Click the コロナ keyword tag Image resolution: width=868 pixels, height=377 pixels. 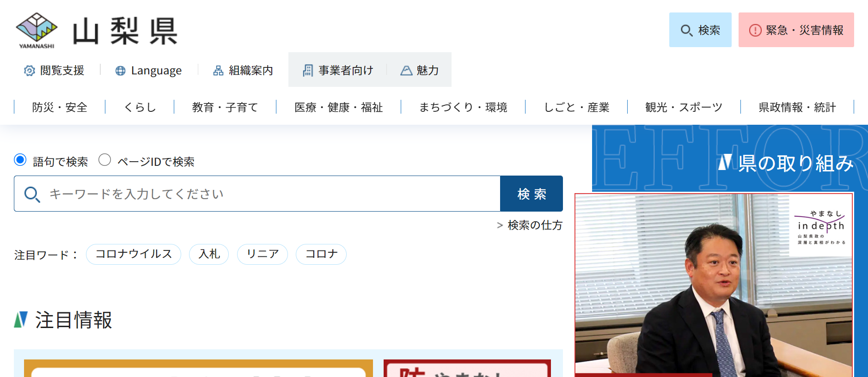321,254
